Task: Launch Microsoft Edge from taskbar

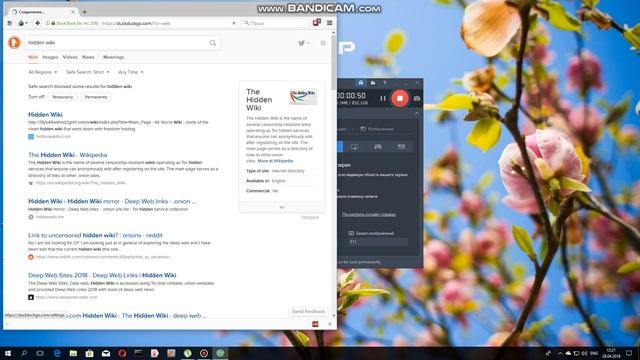Action: coord(57,353)
